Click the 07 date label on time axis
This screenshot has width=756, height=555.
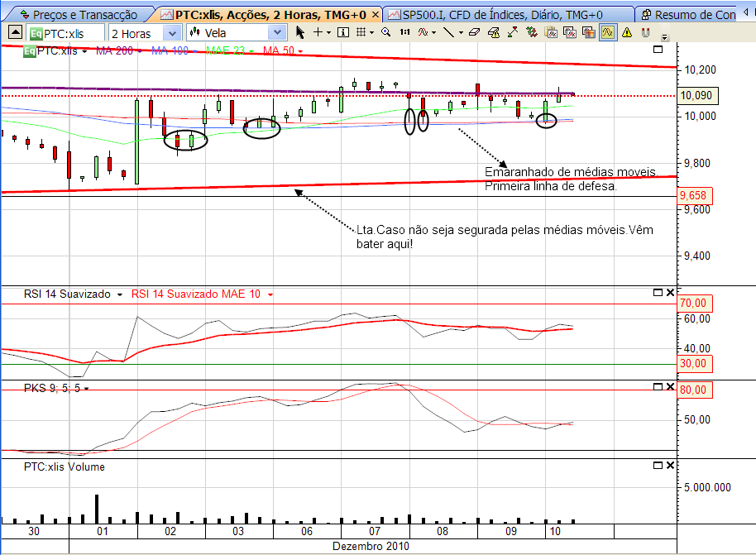coord(375,531)
